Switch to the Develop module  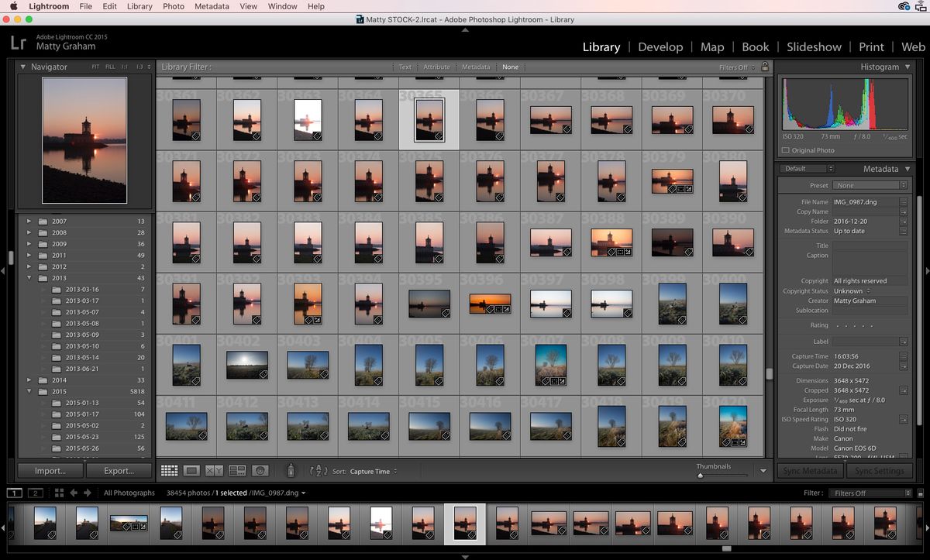[x=660, y=46]
